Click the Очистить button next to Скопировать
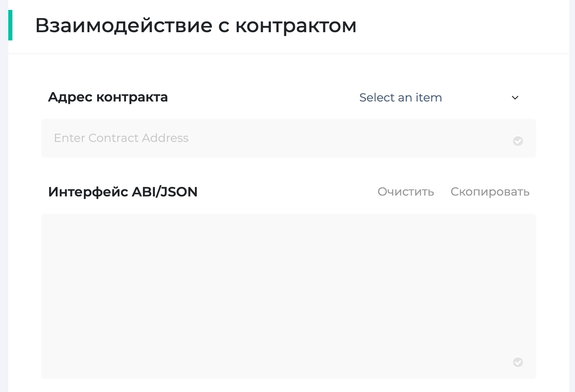The height and width of the screenshot is (392, 575). [406, 192]
